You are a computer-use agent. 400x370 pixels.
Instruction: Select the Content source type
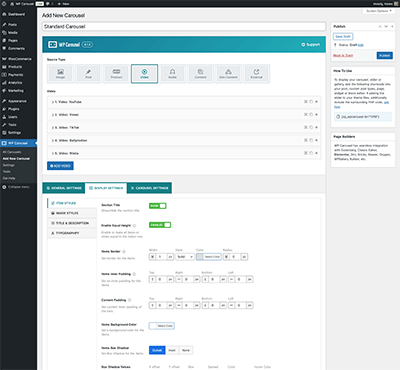coord(200,74)
